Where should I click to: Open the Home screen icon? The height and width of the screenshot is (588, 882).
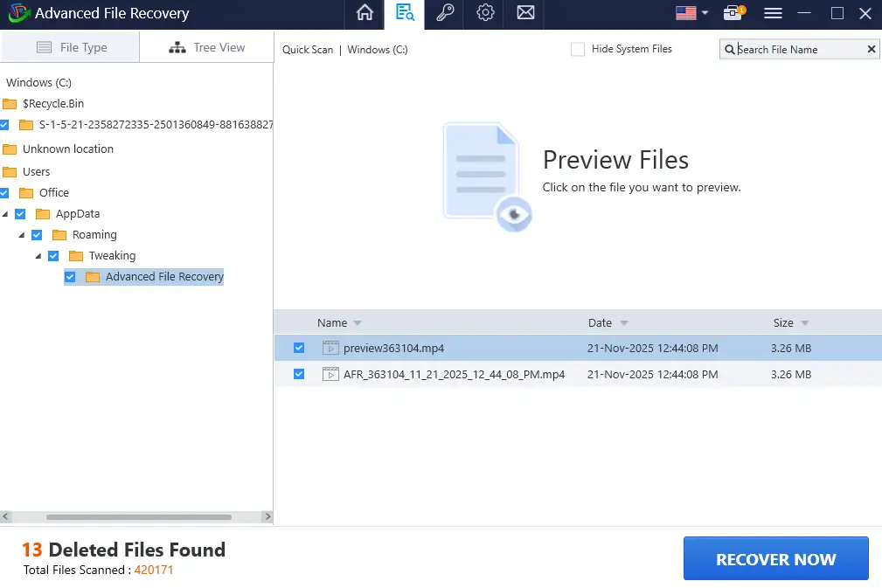coord(364,14)
